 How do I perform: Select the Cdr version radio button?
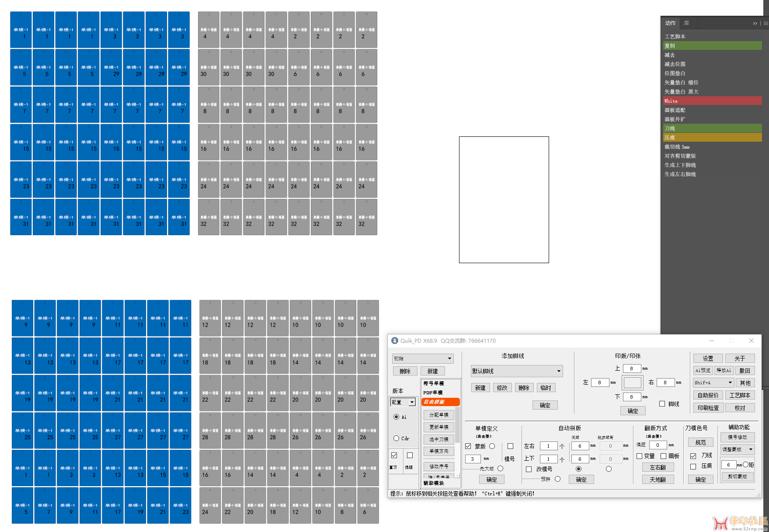tap(396, 438)
